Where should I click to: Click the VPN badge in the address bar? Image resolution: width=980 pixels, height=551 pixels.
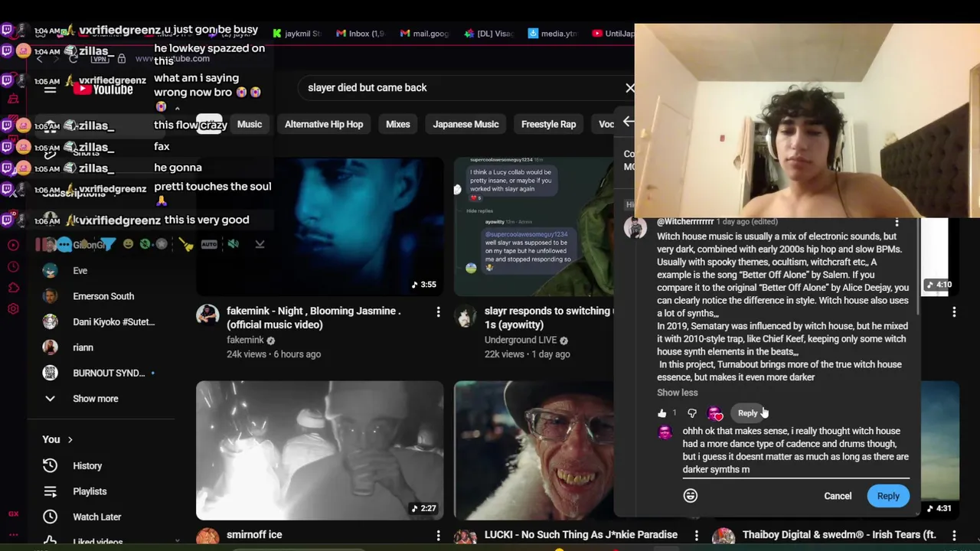(x=100, y=59)
